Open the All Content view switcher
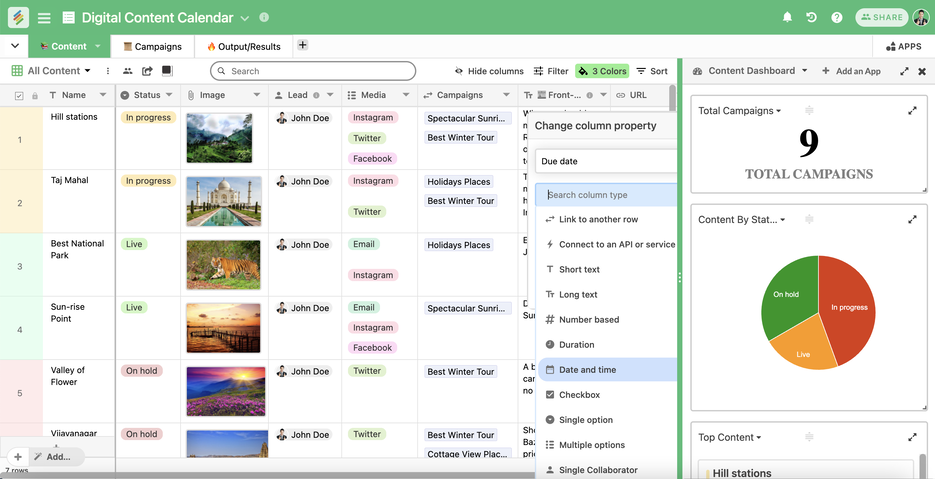This screenshot has width=935, height=479. pyautogui.click(x=51, y=71)
